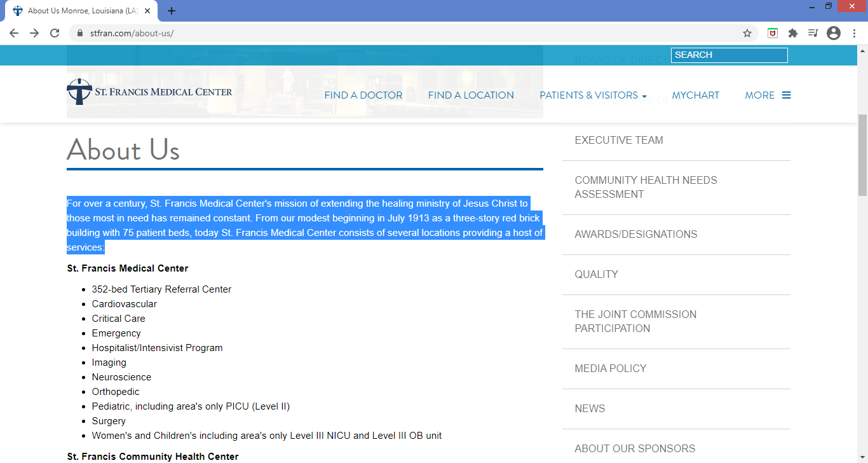Click the Surgery list item
The height and width of the screenshot is (463, 868).
coord(109,421)
